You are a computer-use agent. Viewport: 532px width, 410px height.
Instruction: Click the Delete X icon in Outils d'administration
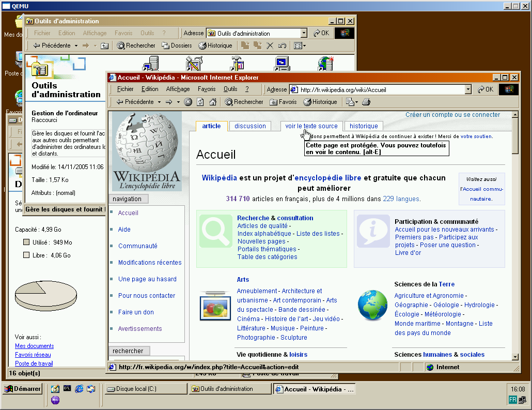[x=270, y=45]
